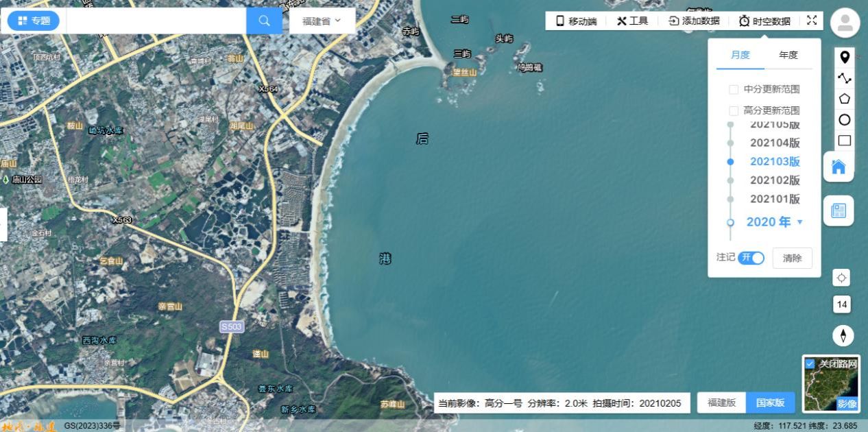Enter fullscreen with the expand icon
Viewport: 868px width, 432px height.
[812, 21]
